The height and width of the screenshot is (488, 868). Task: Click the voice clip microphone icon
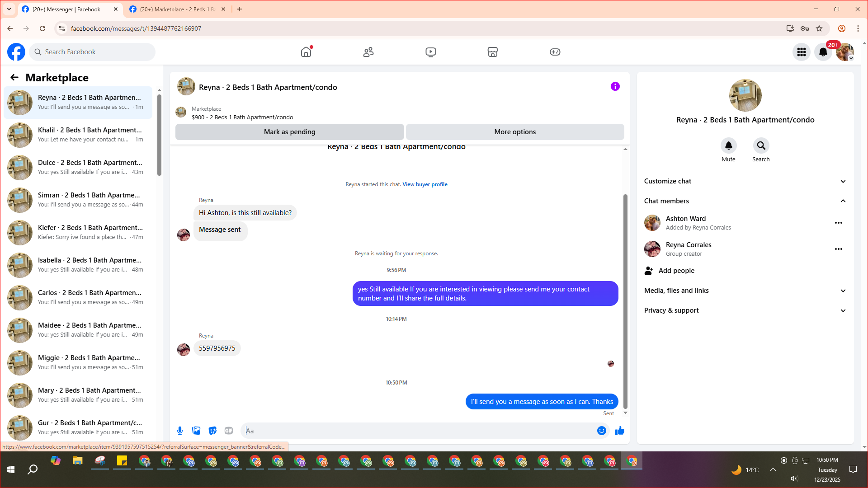[x=180, y=431]
